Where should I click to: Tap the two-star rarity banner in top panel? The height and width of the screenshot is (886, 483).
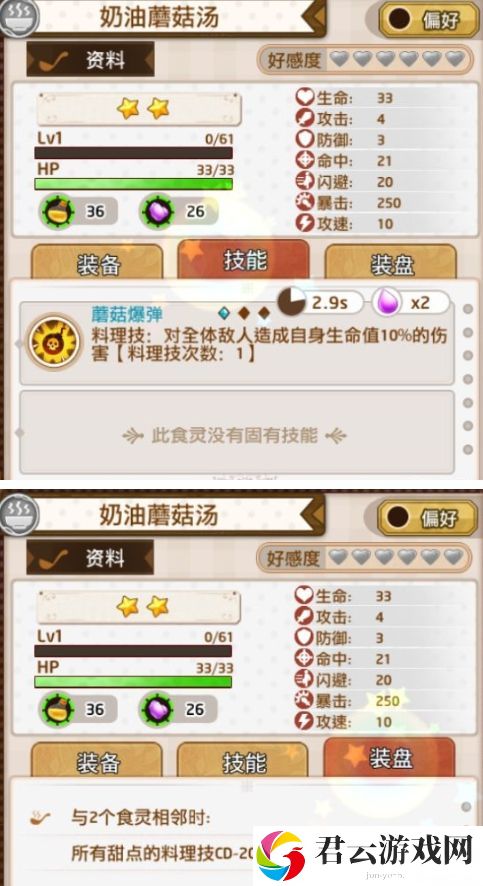(x=139, y=108)
